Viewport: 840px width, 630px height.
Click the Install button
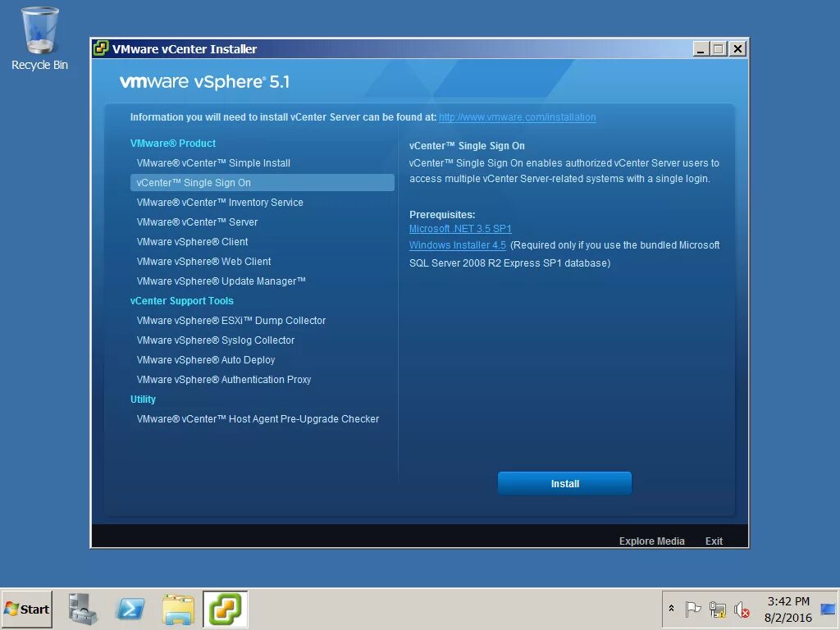coord(564,484)
